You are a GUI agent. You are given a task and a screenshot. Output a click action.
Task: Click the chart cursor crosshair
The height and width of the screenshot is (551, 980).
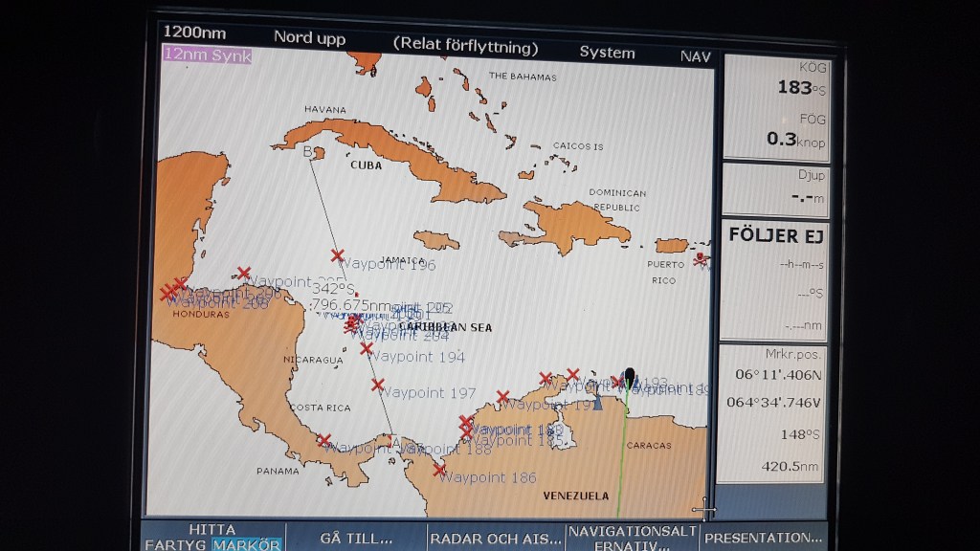pyautogui.click(x=704, y=506)
